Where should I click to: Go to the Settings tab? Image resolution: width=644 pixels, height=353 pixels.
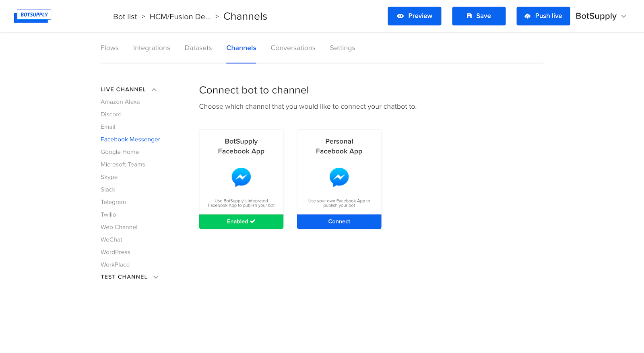click(343, 48)
